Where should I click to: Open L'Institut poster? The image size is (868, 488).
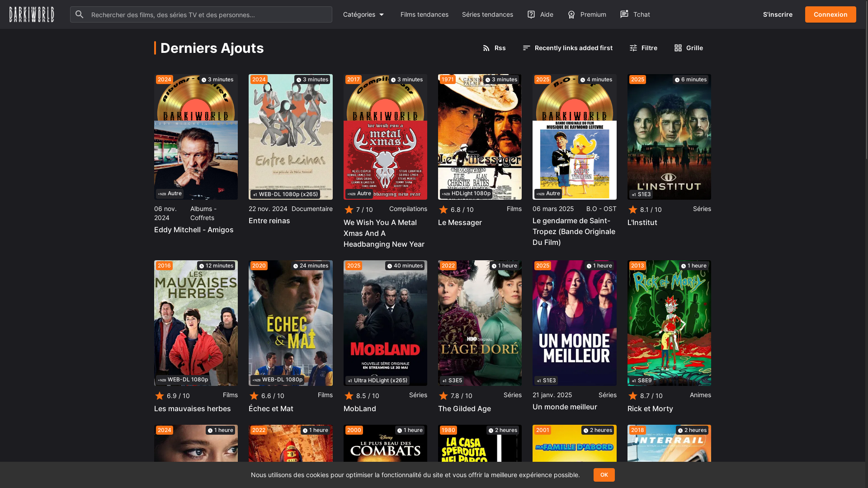coord(669,137)
